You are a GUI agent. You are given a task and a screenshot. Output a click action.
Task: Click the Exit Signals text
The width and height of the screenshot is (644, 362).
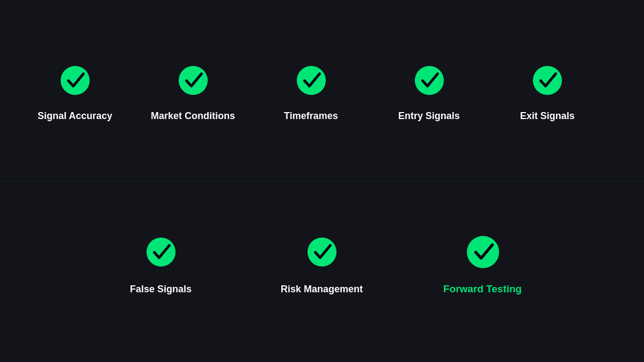pyautogui.click(x=547, y=116)
